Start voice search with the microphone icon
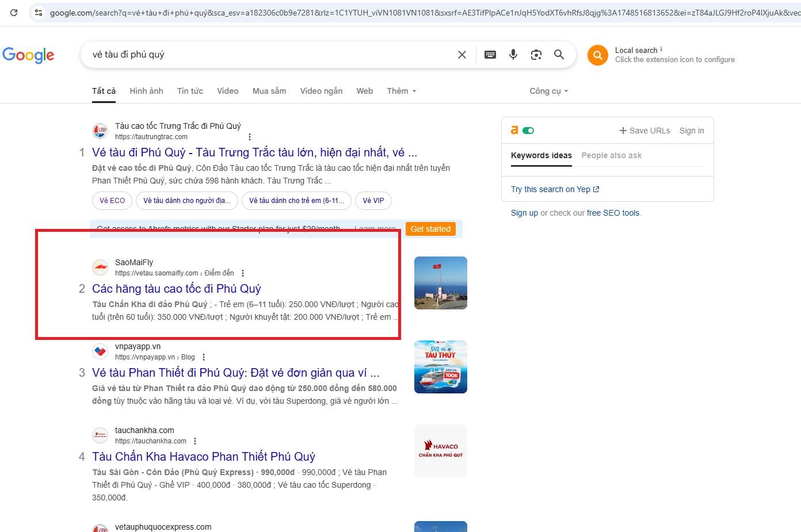The height and width of the screenshot is (532, 801). pyautogui.click(x=513, y=55)
